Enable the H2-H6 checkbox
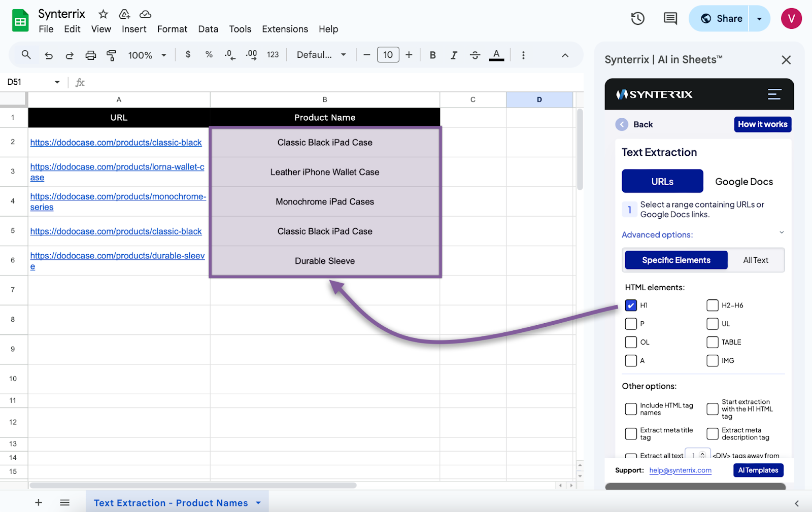 point(713,305)
